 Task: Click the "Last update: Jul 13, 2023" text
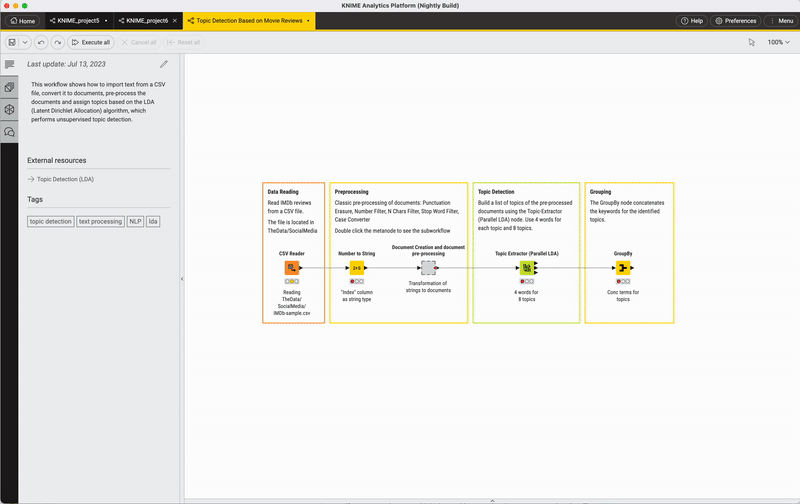(x=66, y=64)
